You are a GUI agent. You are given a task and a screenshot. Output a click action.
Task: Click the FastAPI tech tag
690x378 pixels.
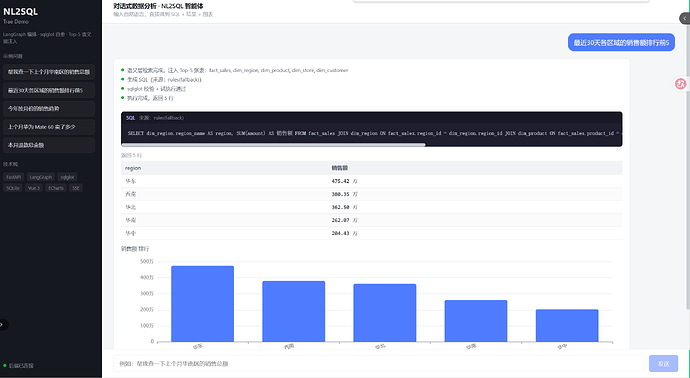[x=14, y=177]
